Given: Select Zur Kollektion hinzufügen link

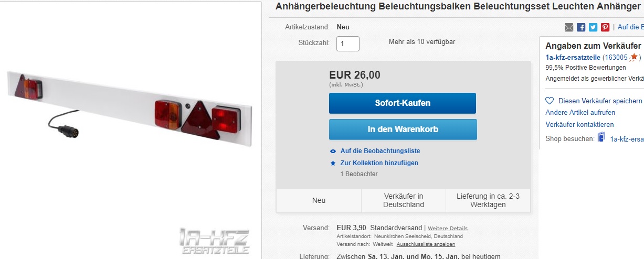Looking at the screenshot, I should pyautogui.click(x=379, y=163).
